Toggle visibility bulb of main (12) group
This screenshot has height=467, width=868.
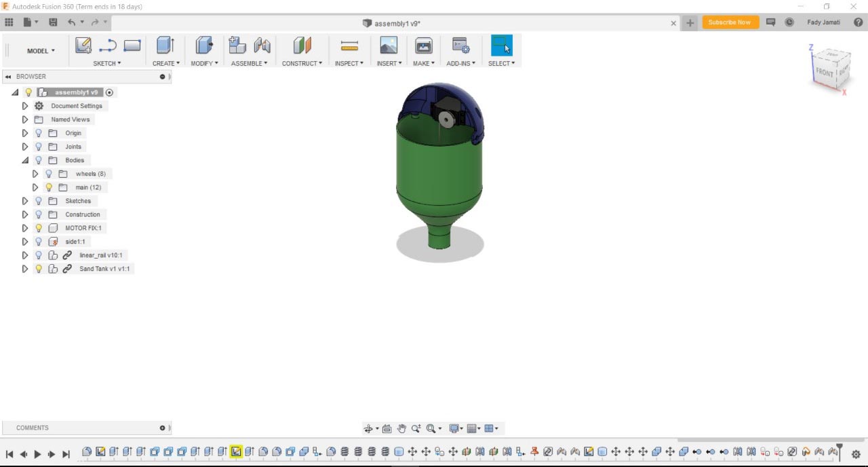point(49,187)
